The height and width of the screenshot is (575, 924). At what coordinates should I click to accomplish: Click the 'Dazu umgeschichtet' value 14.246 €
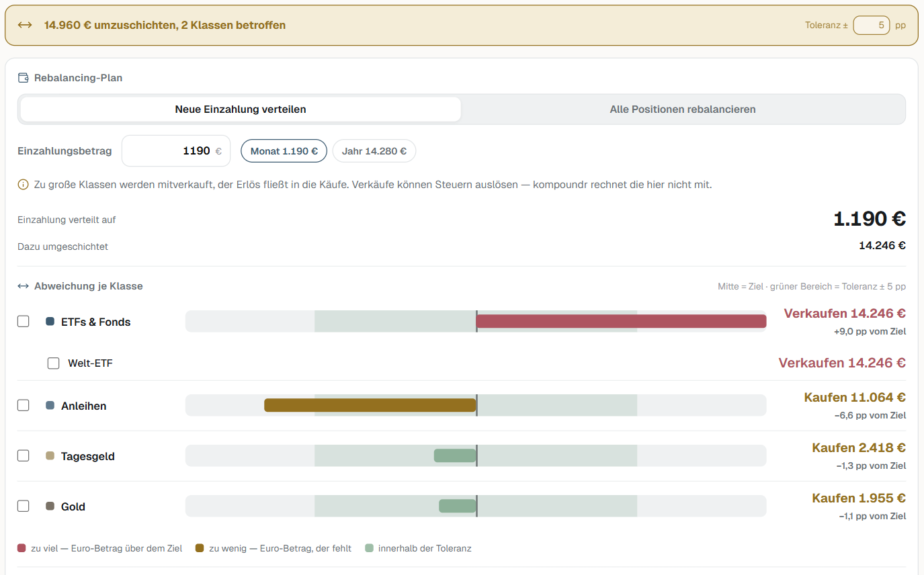[882, 246]
